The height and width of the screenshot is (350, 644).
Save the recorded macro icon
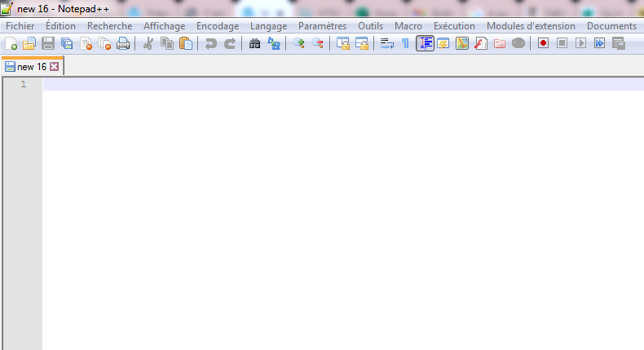pos(619,43)
